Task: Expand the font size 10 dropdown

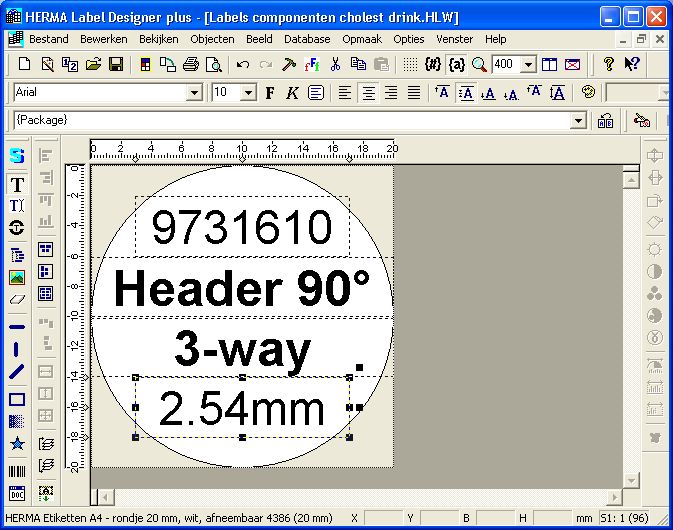Action: (x=248, y=93)
